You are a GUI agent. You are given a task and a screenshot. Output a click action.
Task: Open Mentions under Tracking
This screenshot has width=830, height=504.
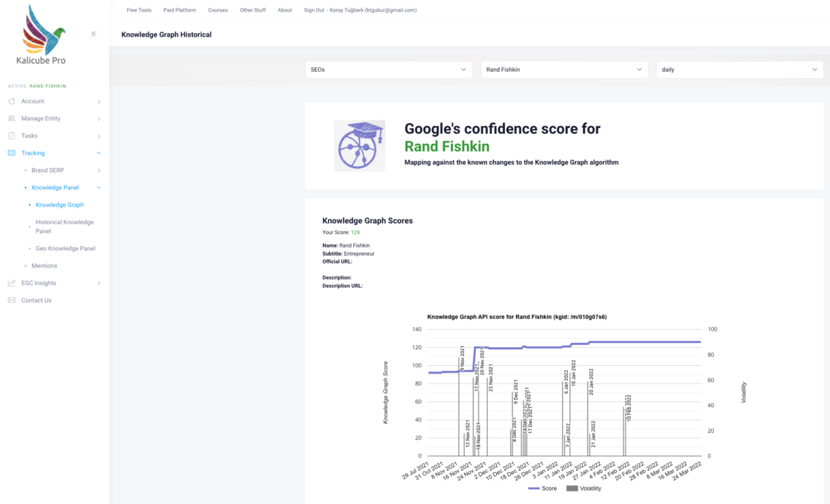[44, 265]
